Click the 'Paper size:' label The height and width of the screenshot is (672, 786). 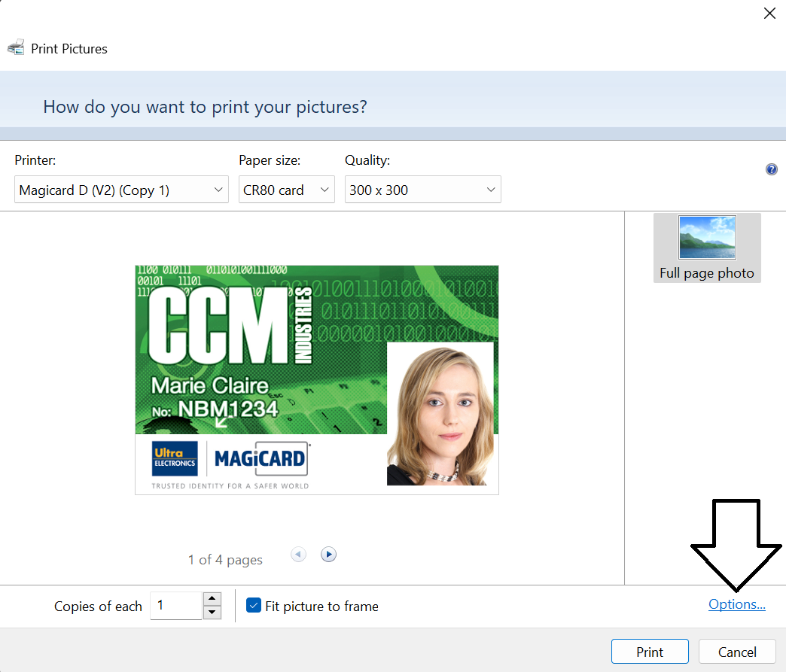click(270, 160)
